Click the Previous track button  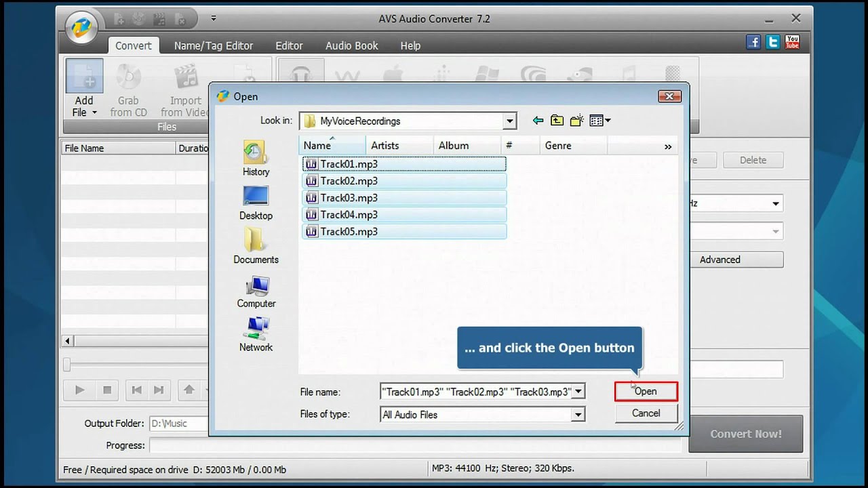tap(137, 390)
